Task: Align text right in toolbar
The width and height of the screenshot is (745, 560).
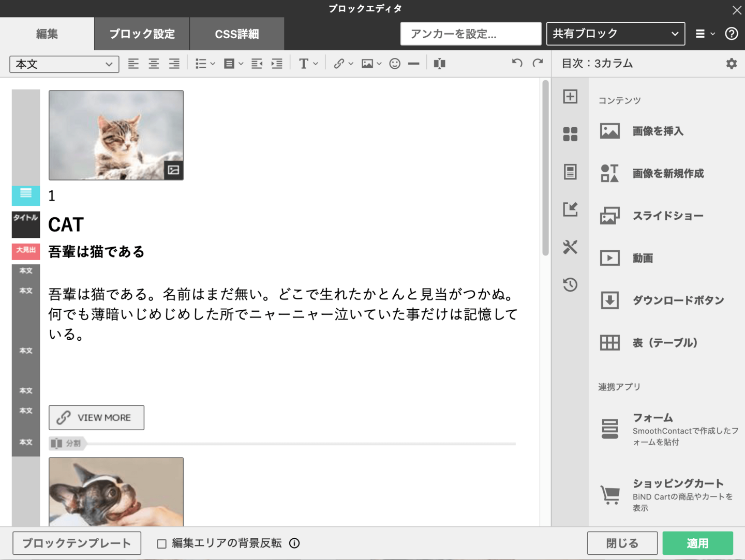Action: (174, 64)
